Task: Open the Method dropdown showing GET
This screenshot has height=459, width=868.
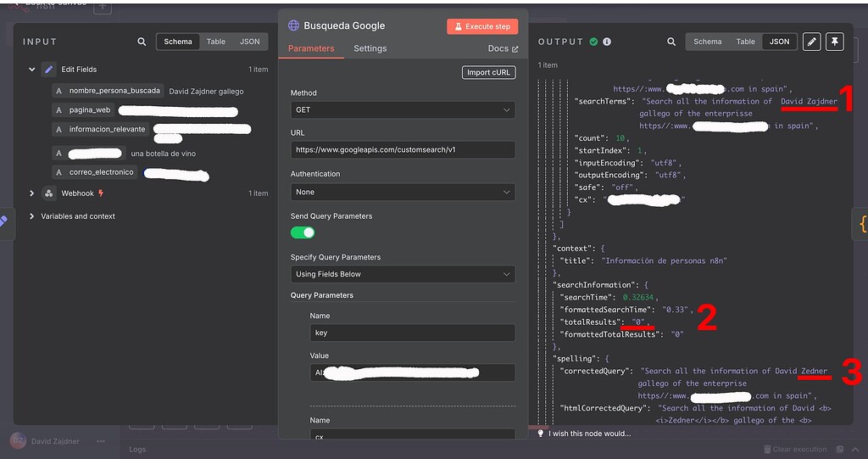Action: click(403, 110)
